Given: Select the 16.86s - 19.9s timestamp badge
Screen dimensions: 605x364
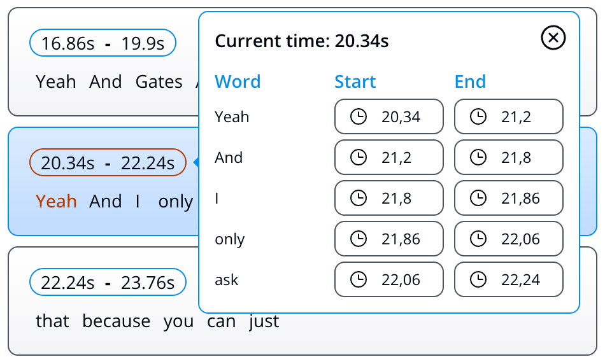Looking at the screenshot, I should [103, 43].
